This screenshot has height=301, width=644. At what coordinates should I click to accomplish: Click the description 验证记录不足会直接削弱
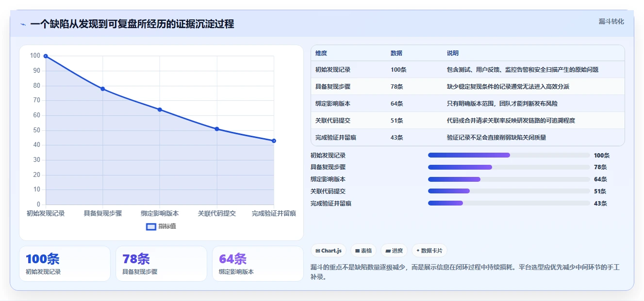[496, 138]
